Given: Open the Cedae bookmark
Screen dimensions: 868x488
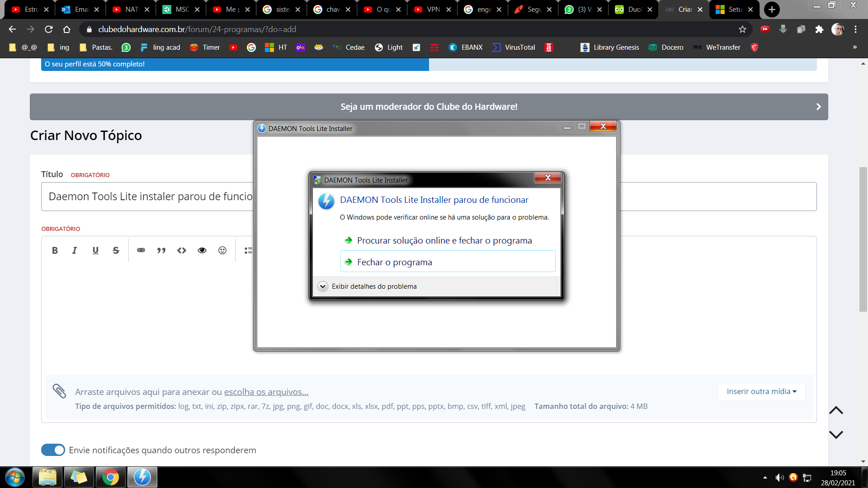Looking at the screenshot, I should click(x=349, y=47).
